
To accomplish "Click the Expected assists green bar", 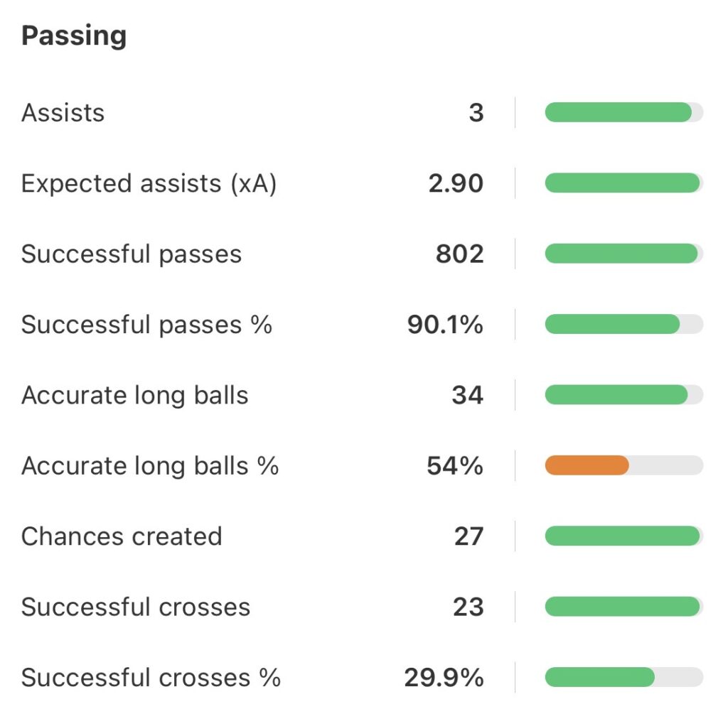I will point(622,183).
